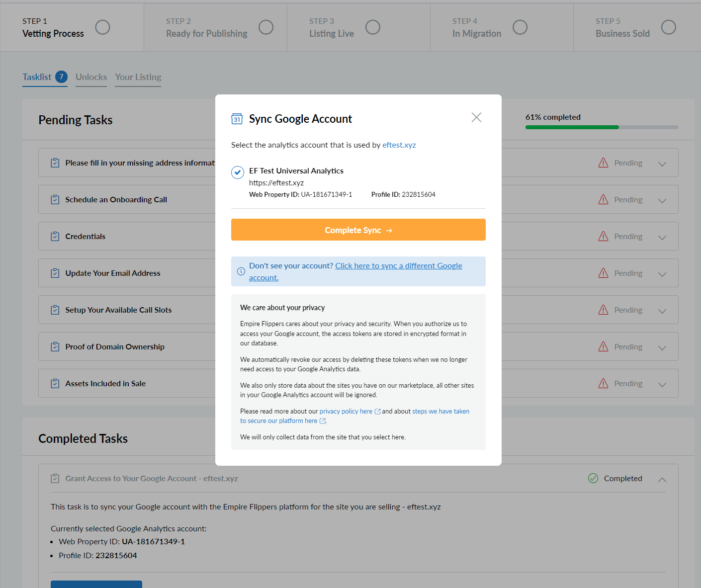Select Step 1 Vetting Process
This screenshot has width=701, height=588.
click(x=72, y=27)
